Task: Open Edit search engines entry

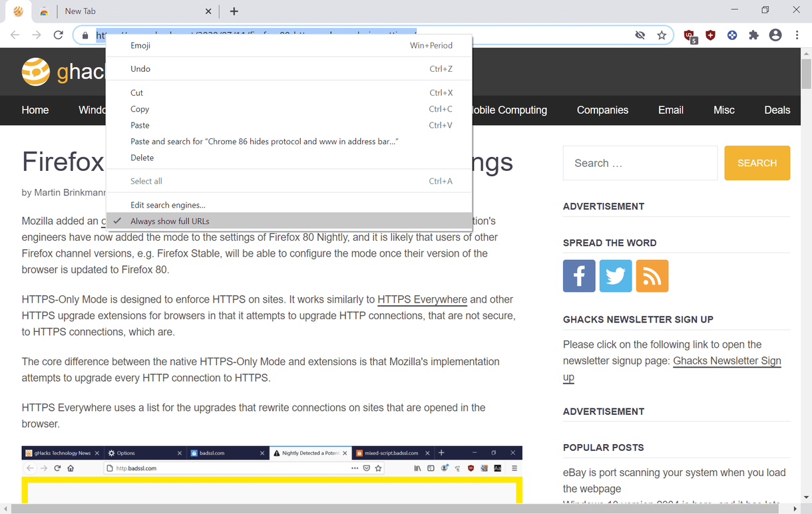Action: click(289, 205)
